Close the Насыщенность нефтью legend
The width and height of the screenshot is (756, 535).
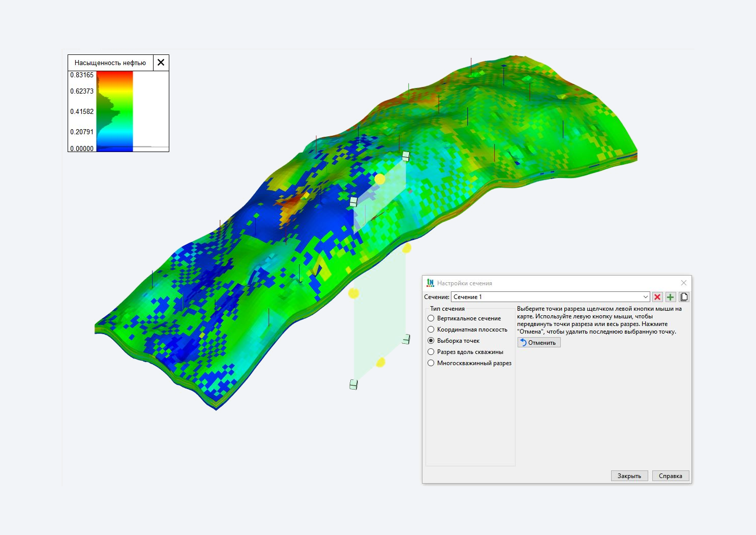point(161,63)
